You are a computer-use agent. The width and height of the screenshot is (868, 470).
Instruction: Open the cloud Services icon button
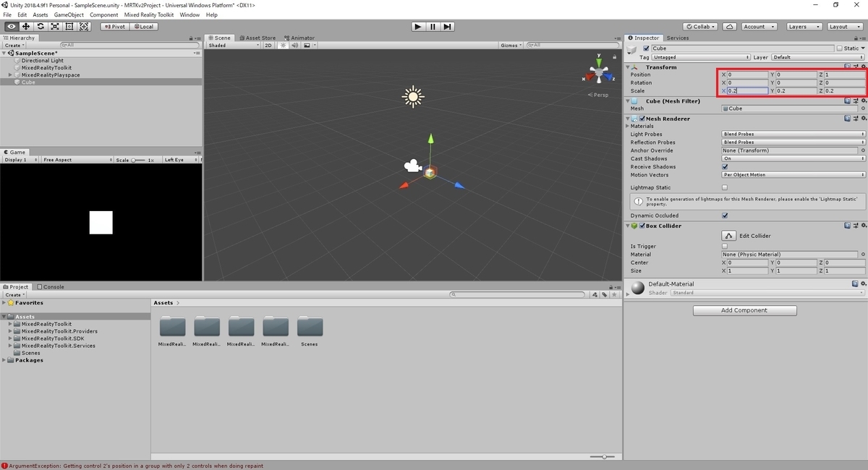(730, 27)
